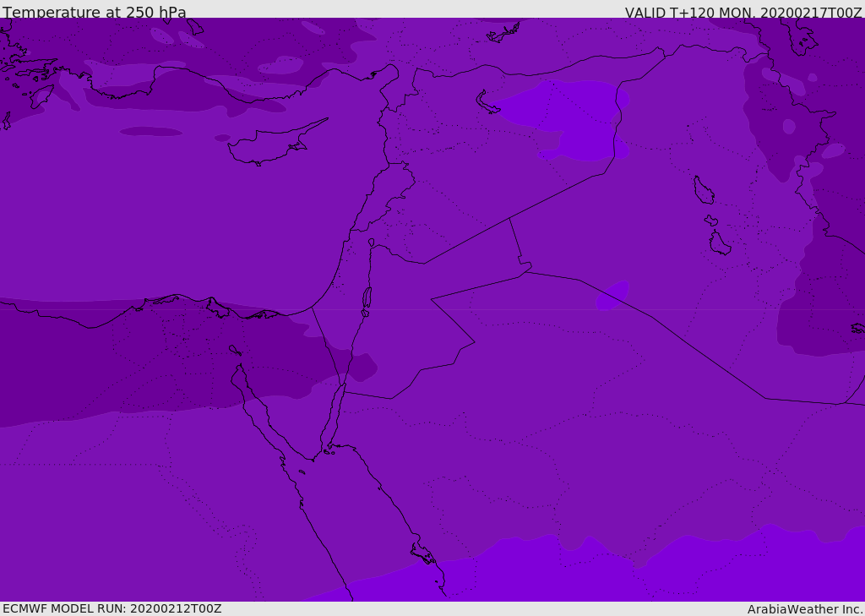This screenshot has width=865, height=616.
Task: Click the Dead Sea outline on map
Action: point(367,301)
